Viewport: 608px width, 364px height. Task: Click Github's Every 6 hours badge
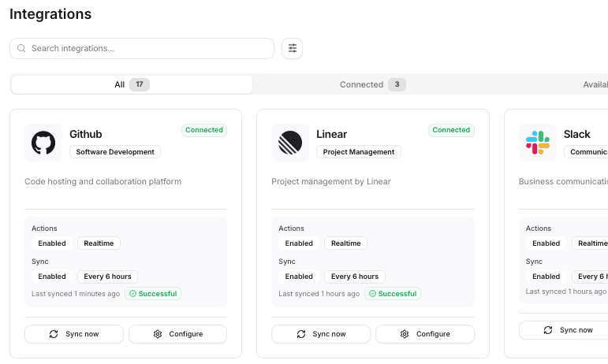point(107,277)
